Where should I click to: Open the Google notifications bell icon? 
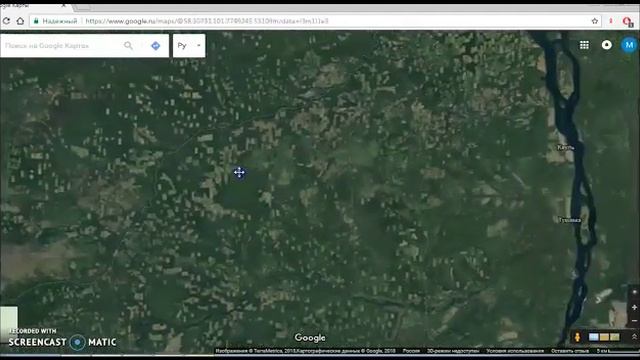pyautogui.click(x=607, y=45)
